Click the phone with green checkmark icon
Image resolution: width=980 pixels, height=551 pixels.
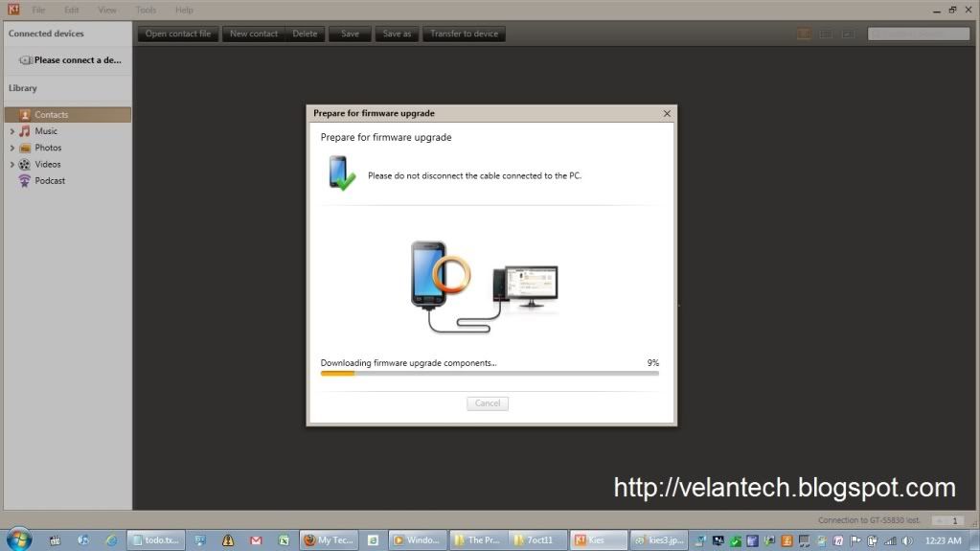(342, 173)
